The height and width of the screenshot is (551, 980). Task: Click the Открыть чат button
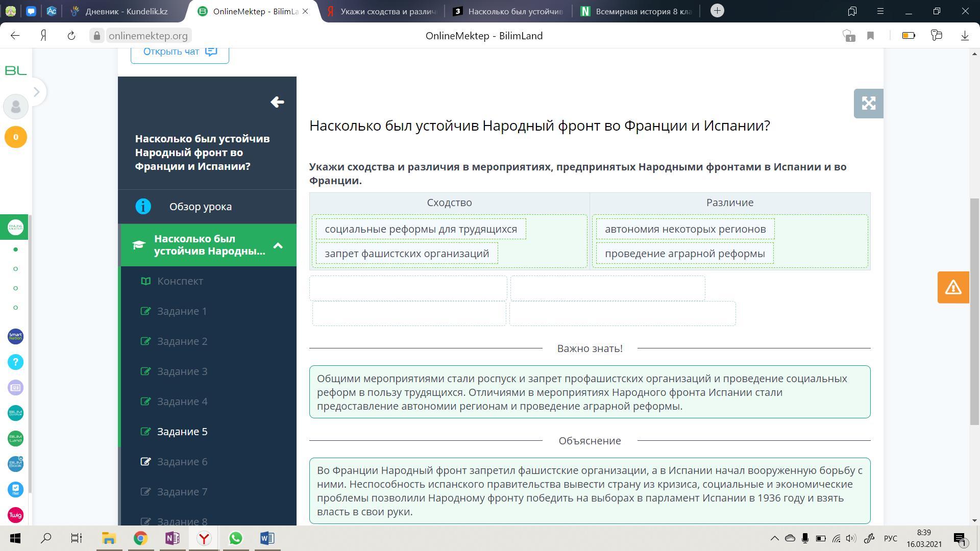(180, 52)
